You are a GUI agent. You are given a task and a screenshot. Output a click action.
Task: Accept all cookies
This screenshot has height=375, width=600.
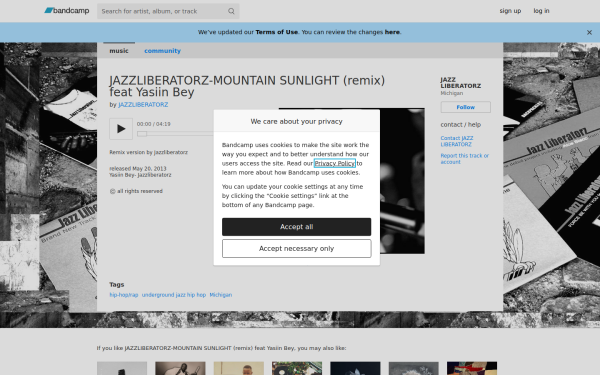pyautogui.click(x=296, y=227)
